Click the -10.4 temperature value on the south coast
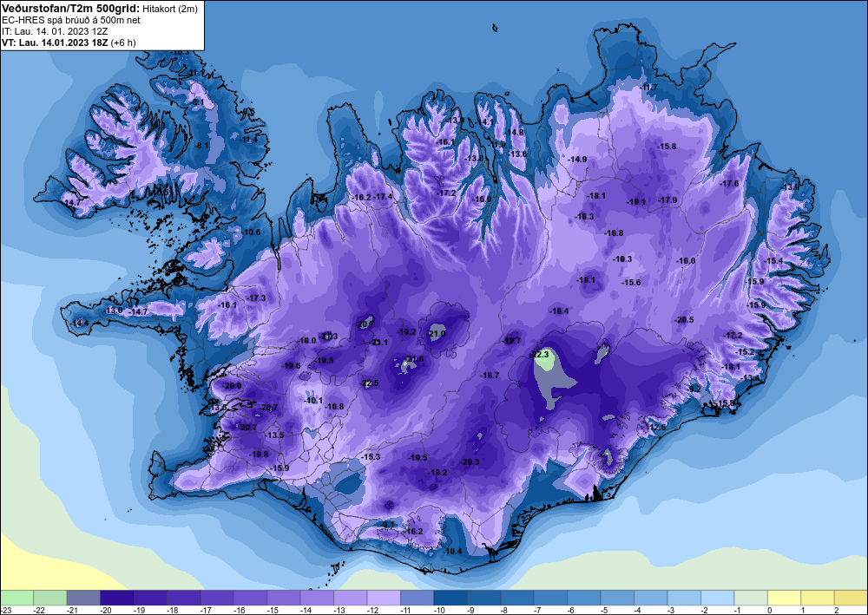Screen dimensions: 868x615 click(x=453, y=551)
